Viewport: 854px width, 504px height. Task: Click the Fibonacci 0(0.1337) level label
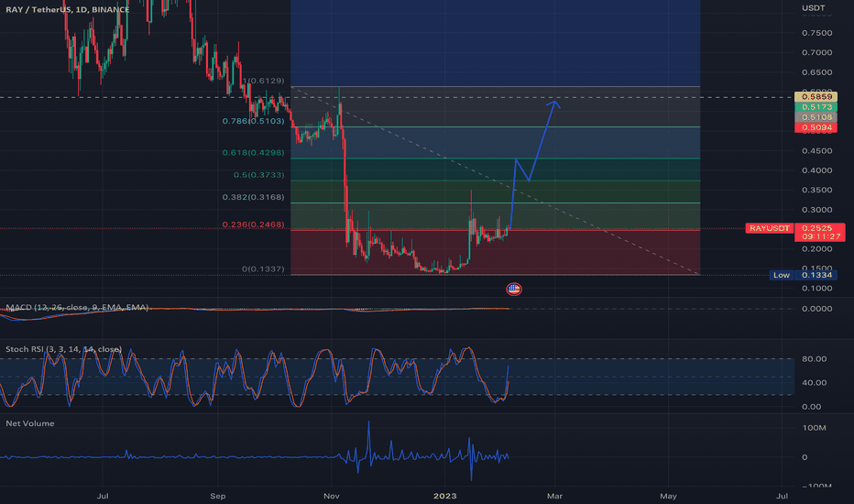263,269
